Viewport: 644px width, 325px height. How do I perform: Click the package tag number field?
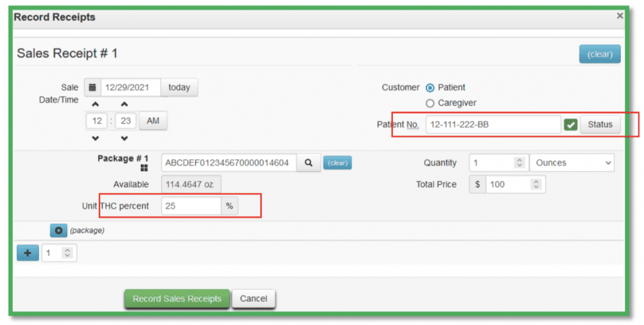[x=229, y=163]
